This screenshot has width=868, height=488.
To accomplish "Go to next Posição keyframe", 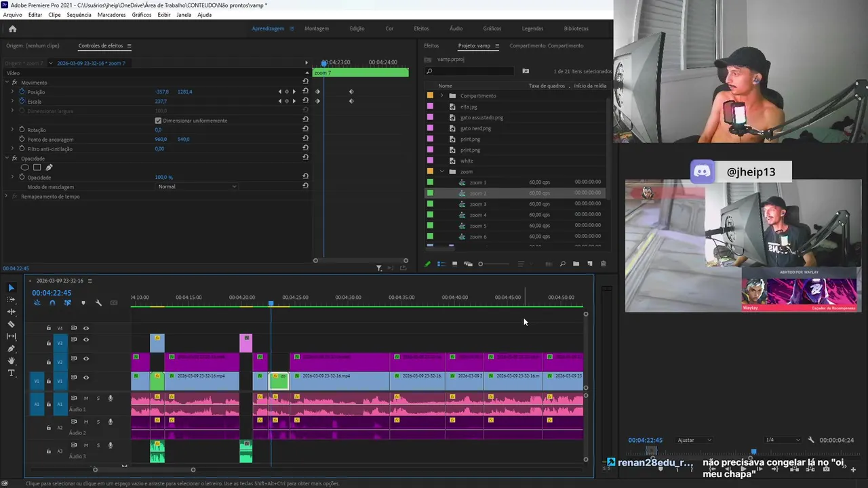I will (x=294, y=91).
